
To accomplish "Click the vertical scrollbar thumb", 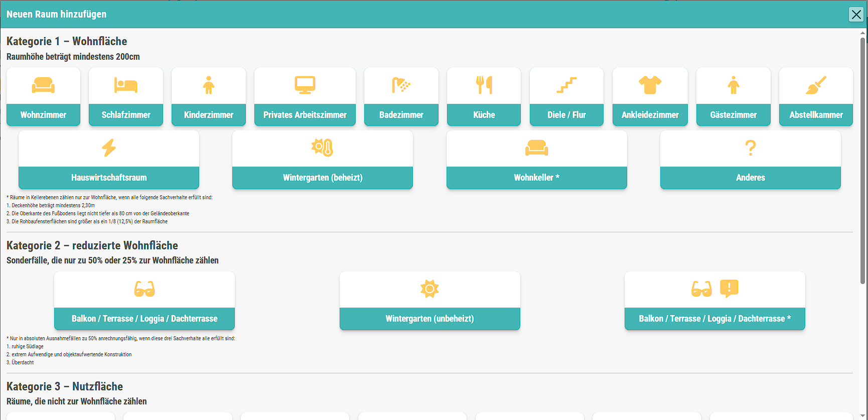I will click(862, 161).
